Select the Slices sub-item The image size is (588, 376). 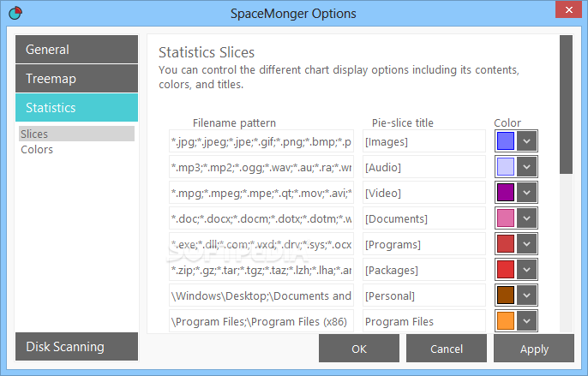[x=76, y=134]
